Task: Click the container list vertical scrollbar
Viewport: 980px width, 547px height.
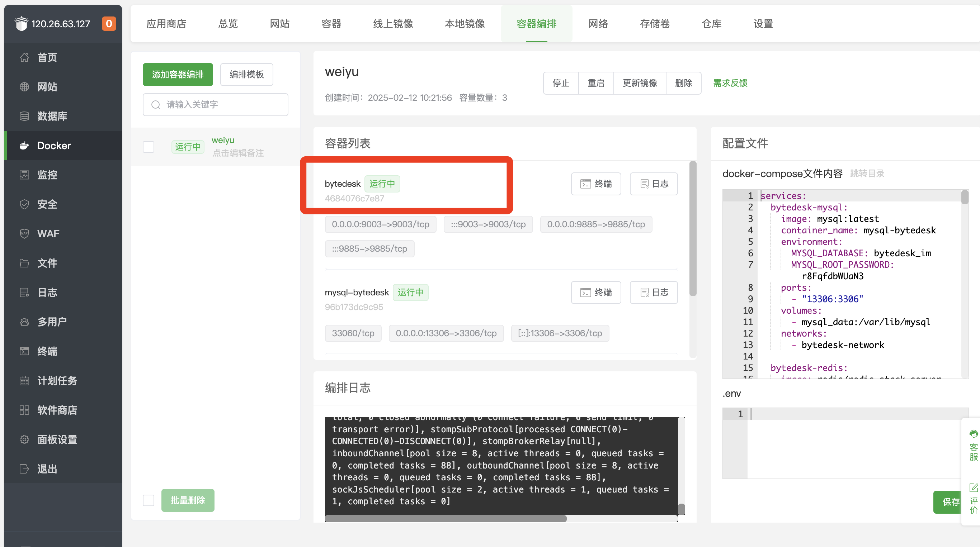Action: pyautogui.click(x=693, y=228)
